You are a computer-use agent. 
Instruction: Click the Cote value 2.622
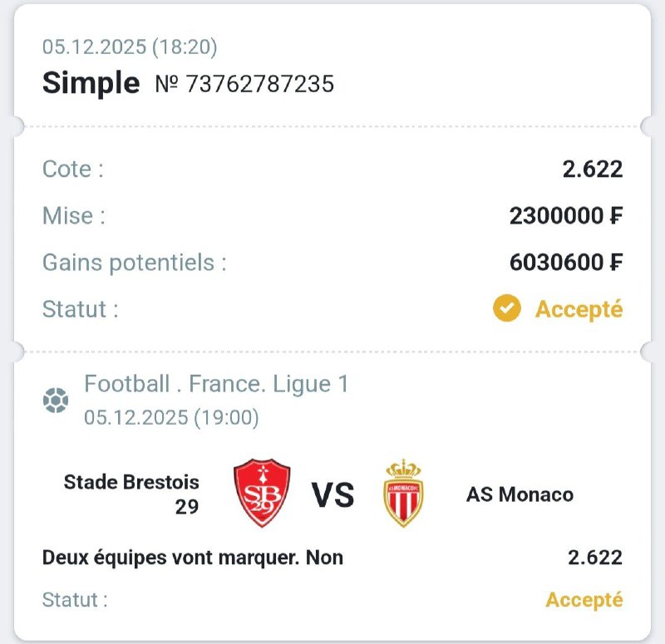tap(593, 170)
